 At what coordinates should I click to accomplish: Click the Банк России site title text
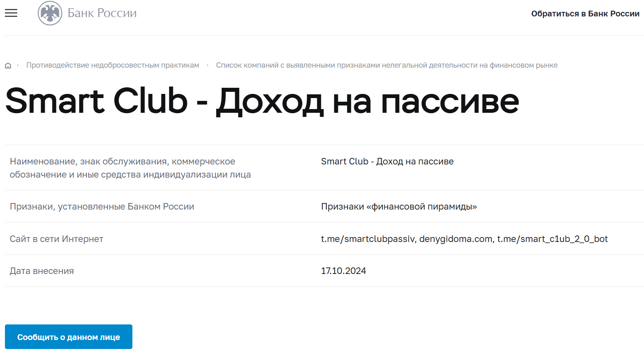[x=102, y=13]
